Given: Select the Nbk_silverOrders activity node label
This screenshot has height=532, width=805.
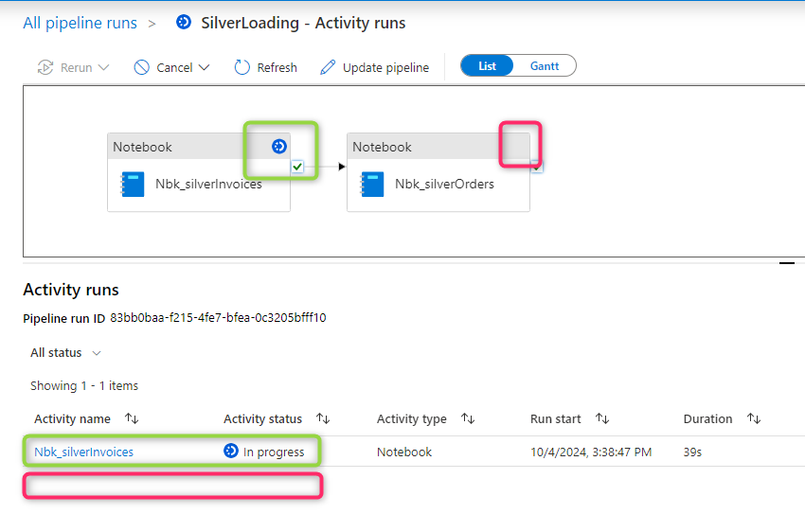Looking at the screenshot, I should (444, 184).
